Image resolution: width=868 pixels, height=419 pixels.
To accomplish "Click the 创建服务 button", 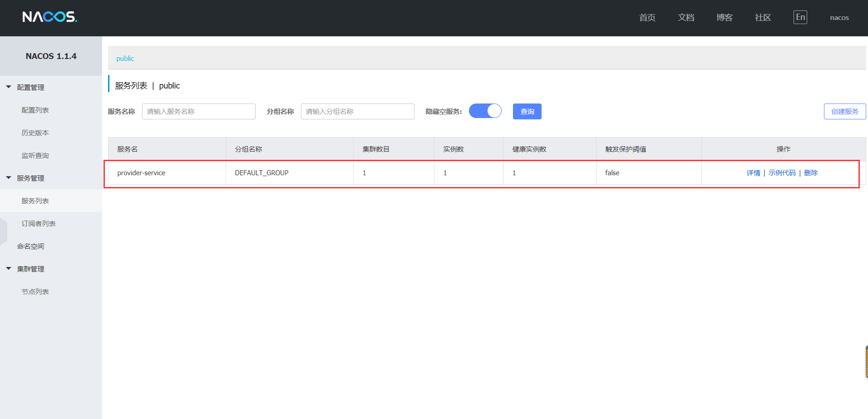I will (845, 111).
